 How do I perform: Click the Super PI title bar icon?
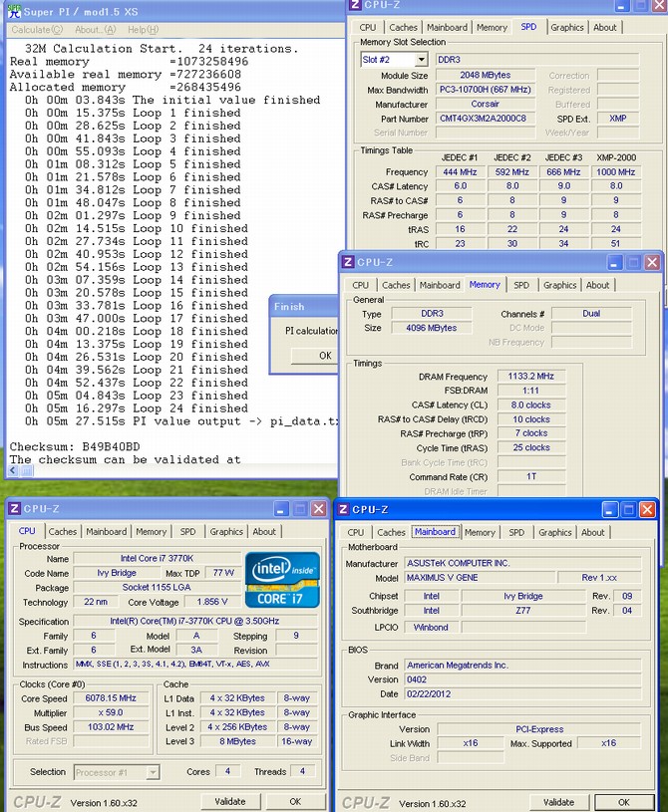pos(14,11)
